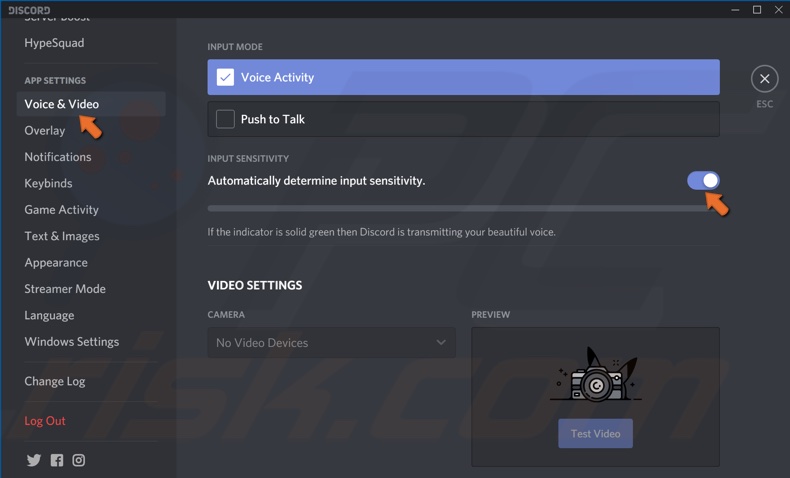Open the Streamer Mode section
This screenshot has width=790, height=478.
[x=65, y=289]
